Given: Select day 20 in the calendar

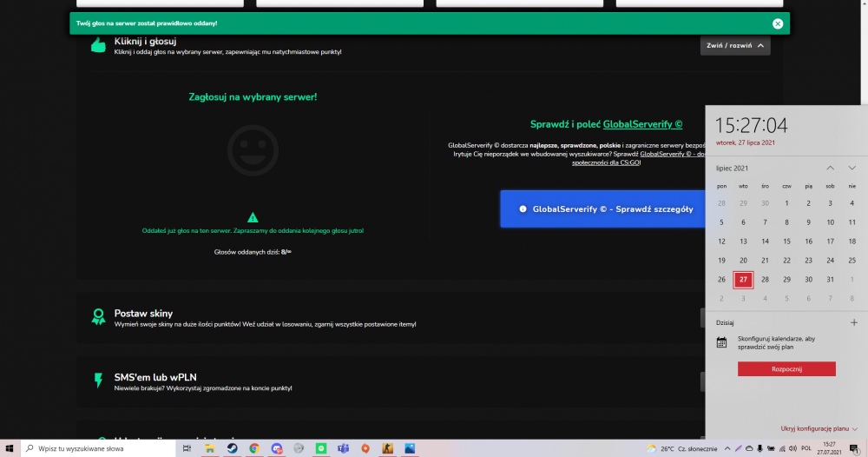Looking at the screenshot, I should coord(743,261).
